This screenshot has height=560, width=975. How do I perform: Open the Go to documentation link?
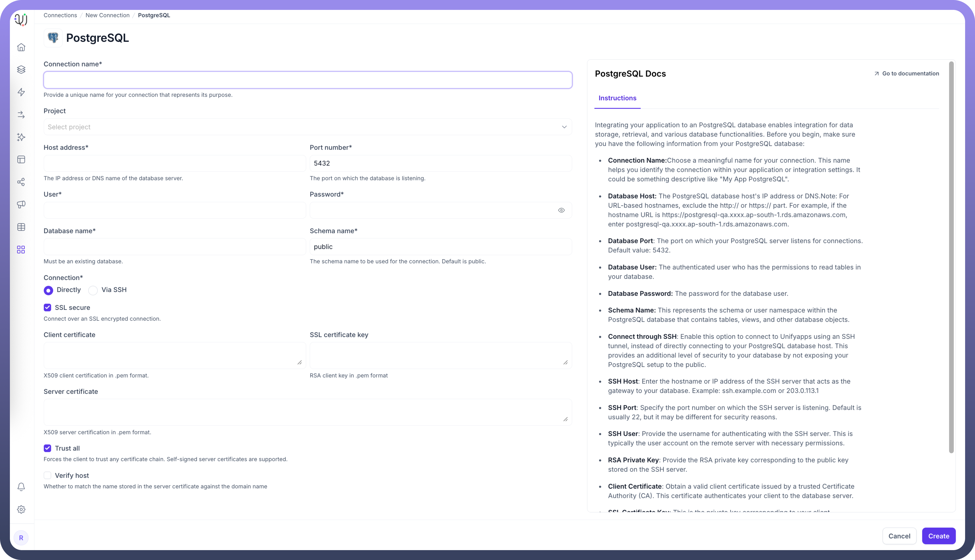pos(906,73)
